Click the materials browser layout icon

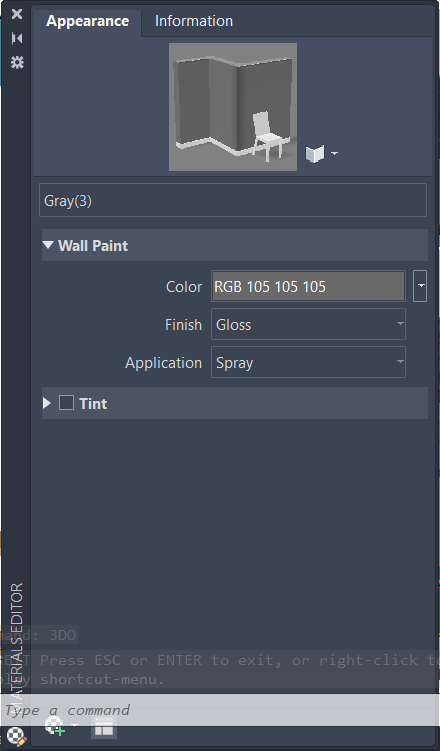pyautogui.click(x=104, y=728)
